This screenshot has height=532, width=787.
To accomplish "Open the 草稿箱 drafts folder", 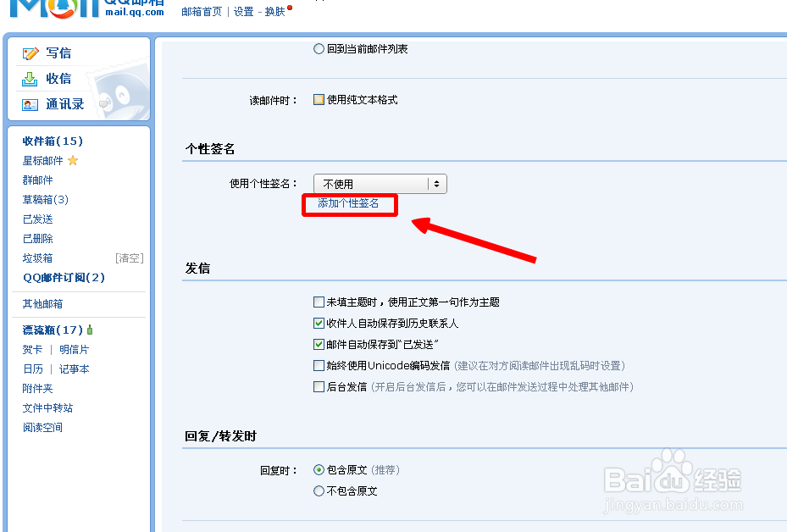I will tap(45, 199).
